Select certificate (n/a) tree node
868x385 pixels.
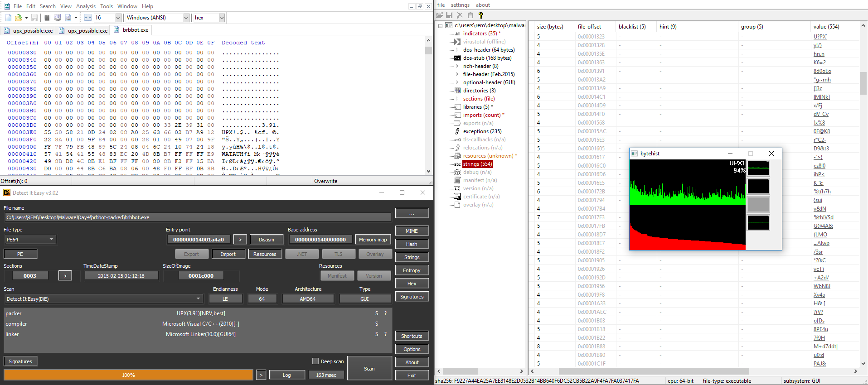(x=481, y=197)
